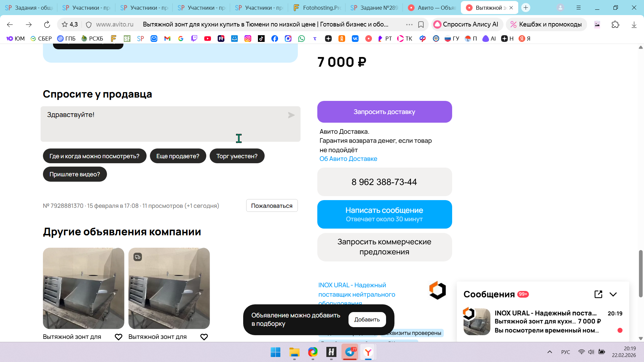Image resolution: width=644 pixels, height=362 pixels.
Task: Open YouTube bookmark icon
Action: point(208,39)
